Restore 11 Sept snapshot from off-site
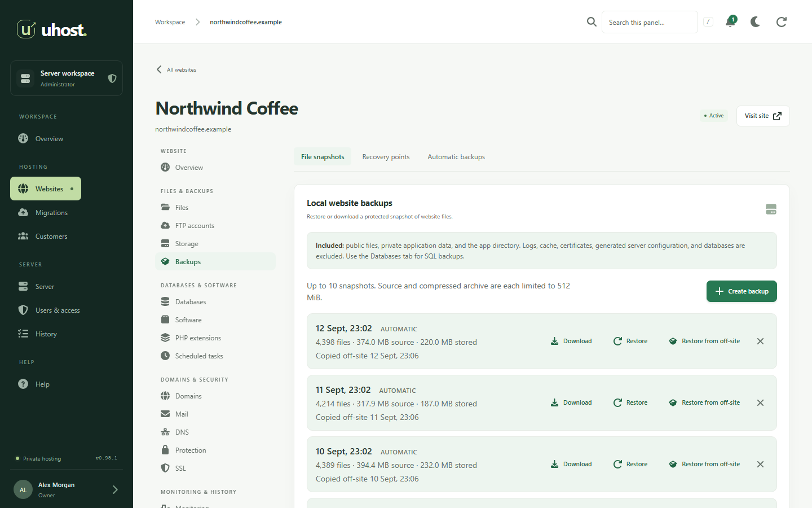The image size is (812, 508). [704, 403]
